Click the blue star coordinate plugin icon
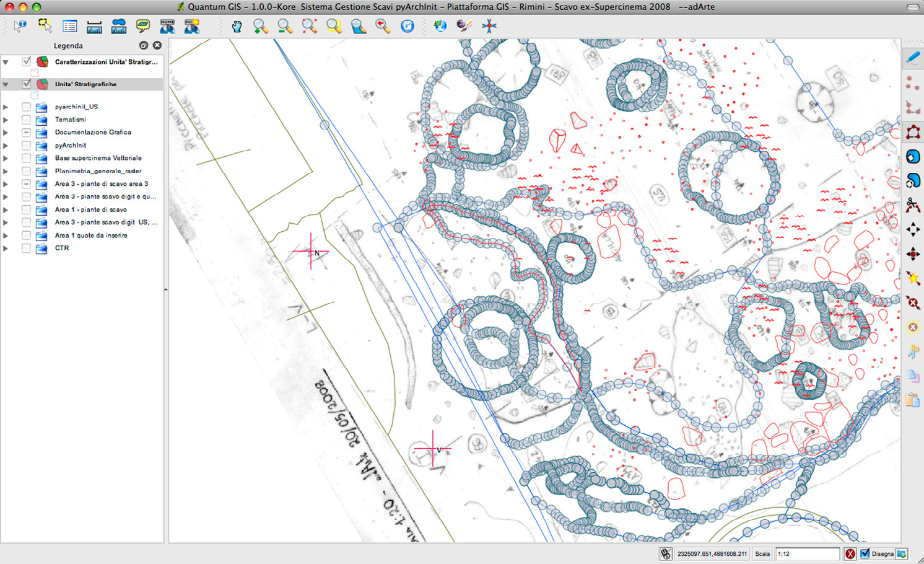924x564 pixels. coord(489,26)
